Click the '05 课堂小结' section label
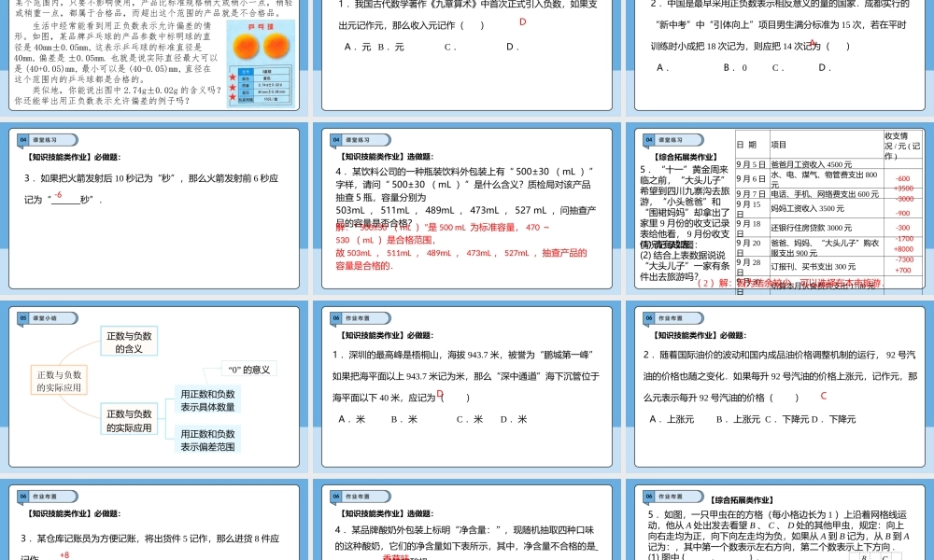This screenshot has width=934, height=560. (47, 318)
